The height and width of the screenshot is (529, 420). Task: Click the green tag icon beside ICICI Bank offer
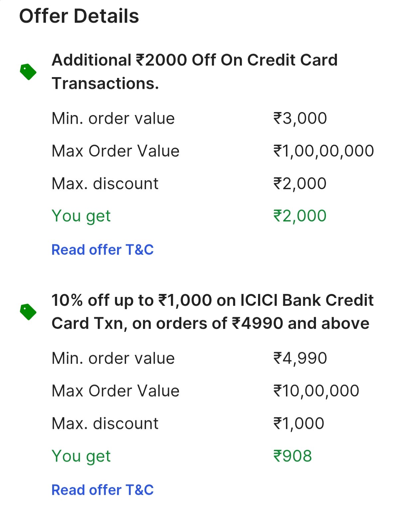[x=28, y=312]
